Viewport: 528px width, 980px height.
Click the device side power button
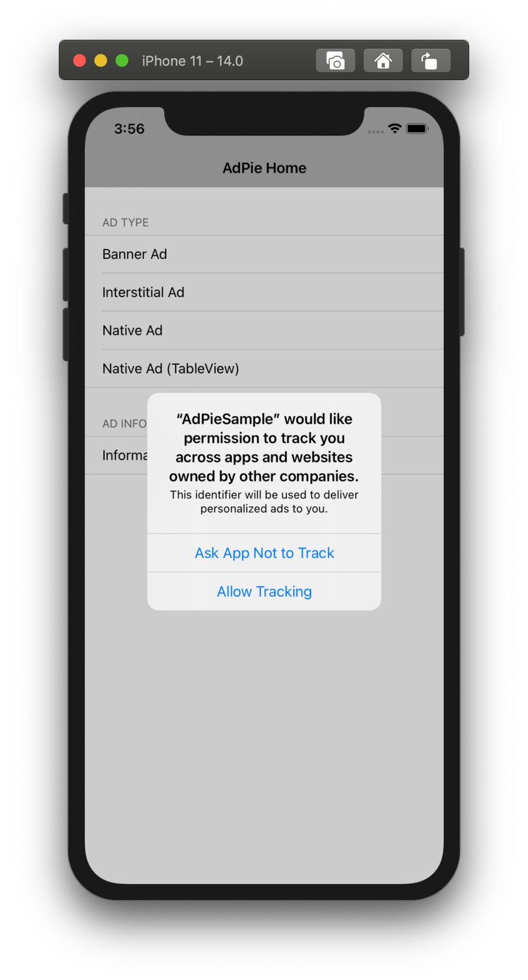pos(462,292)
